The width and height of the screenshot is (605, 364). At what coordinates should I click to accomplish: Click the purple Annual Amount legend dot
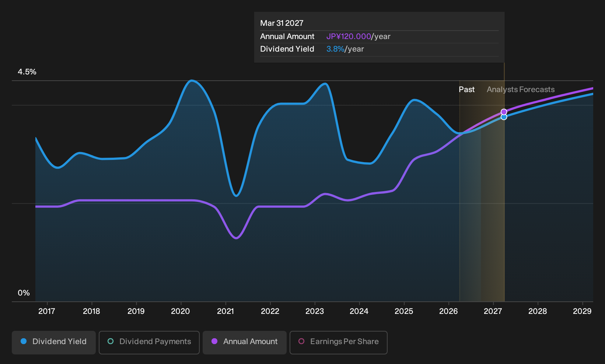[214, 342]
